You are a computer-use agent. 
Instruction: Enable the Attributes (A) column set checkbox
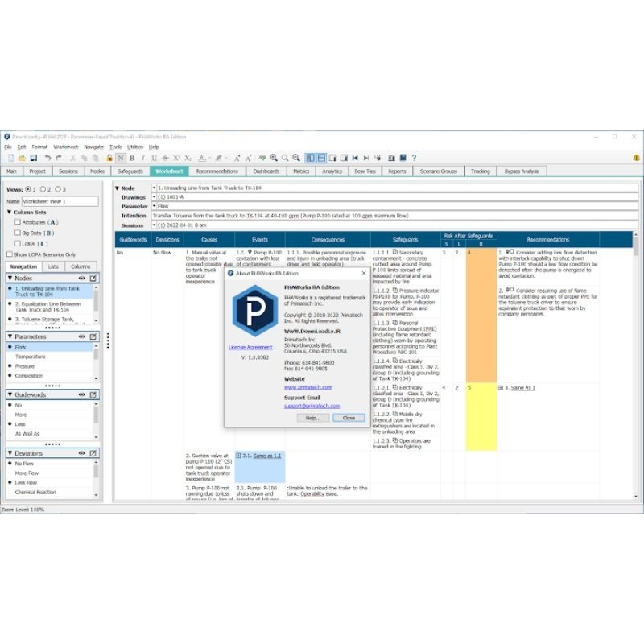pos(18,222)
